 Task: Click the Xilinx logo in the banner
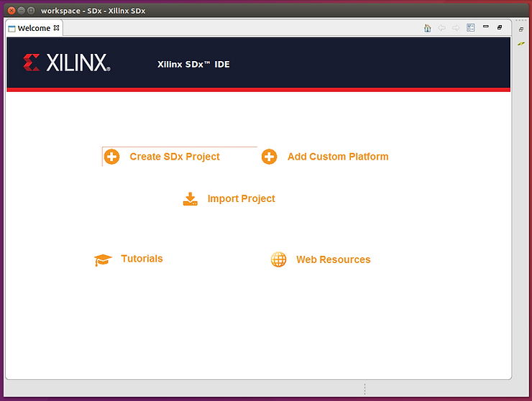pos(67,63)
